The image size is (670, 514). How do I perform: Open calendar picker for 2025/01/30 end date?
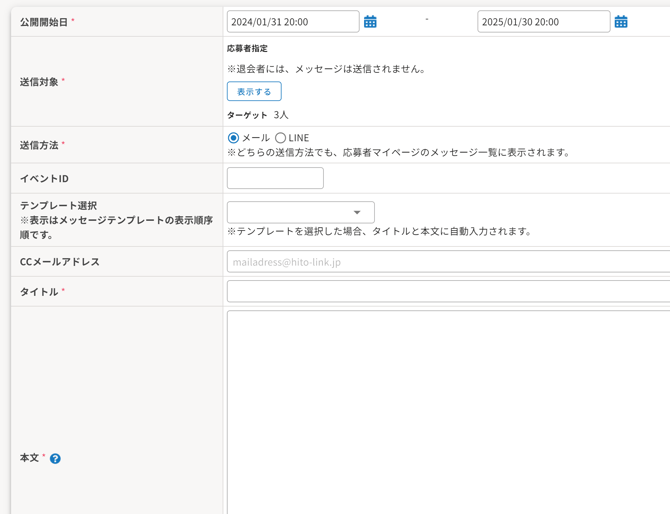[x=621, y=21]
